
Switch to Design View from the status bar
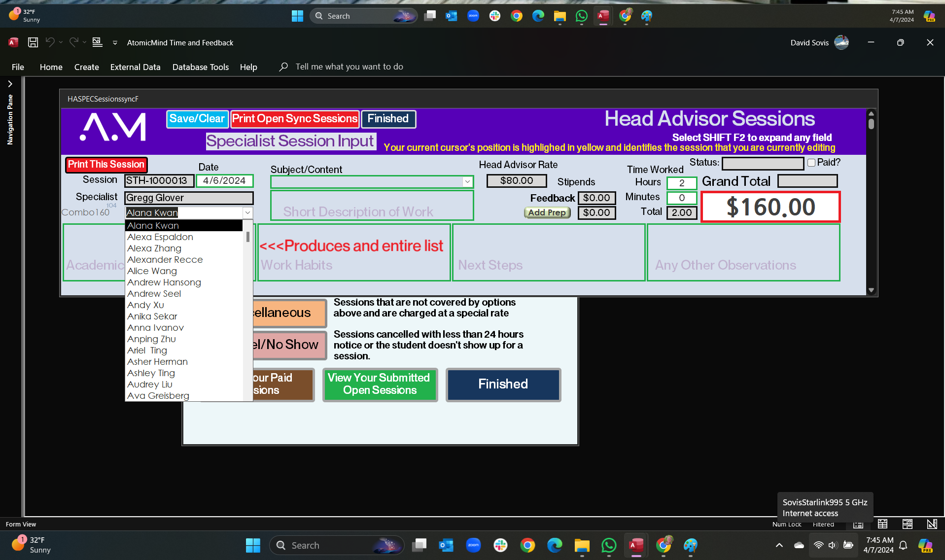[932, 524]
